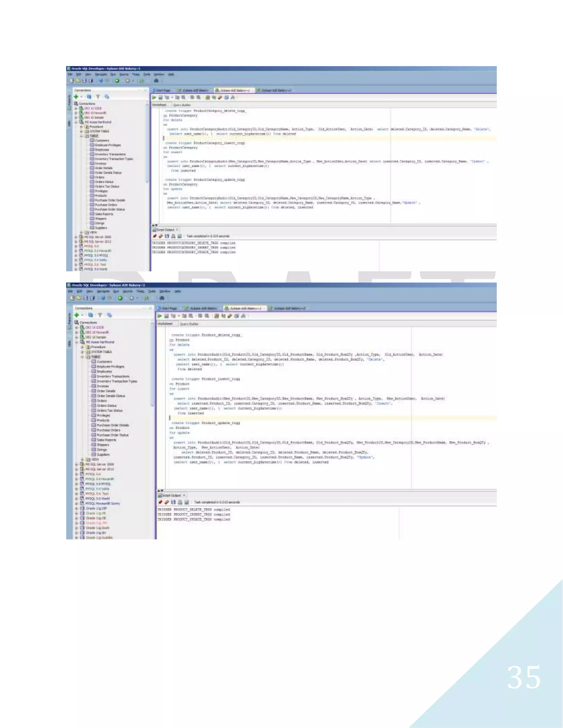
Task: Click Run Statement play icon in lower worksheet toolbar
Action: [159, 316]
